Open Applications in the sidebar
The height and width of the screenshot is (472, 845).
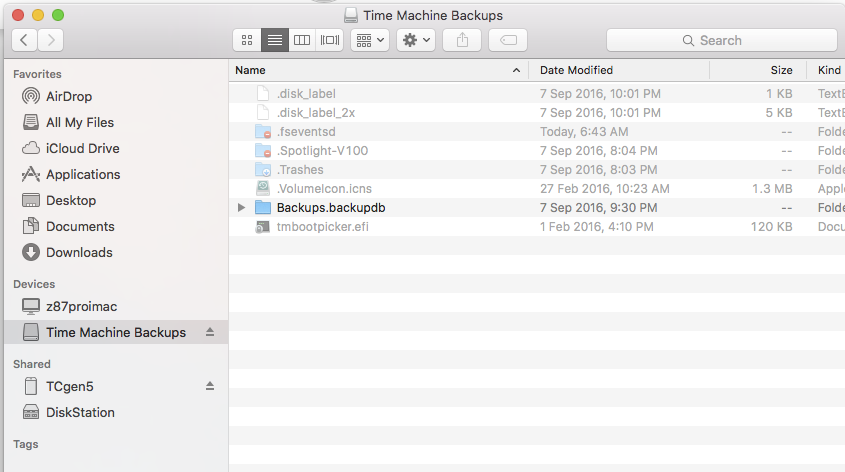click(x=83, y=175)
